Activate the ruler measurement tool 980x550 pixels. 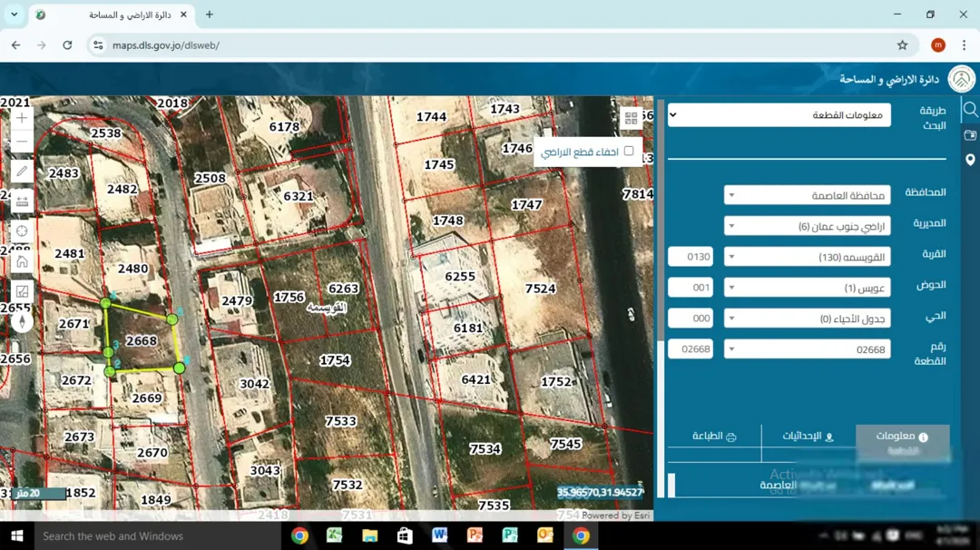coord(22,201)
